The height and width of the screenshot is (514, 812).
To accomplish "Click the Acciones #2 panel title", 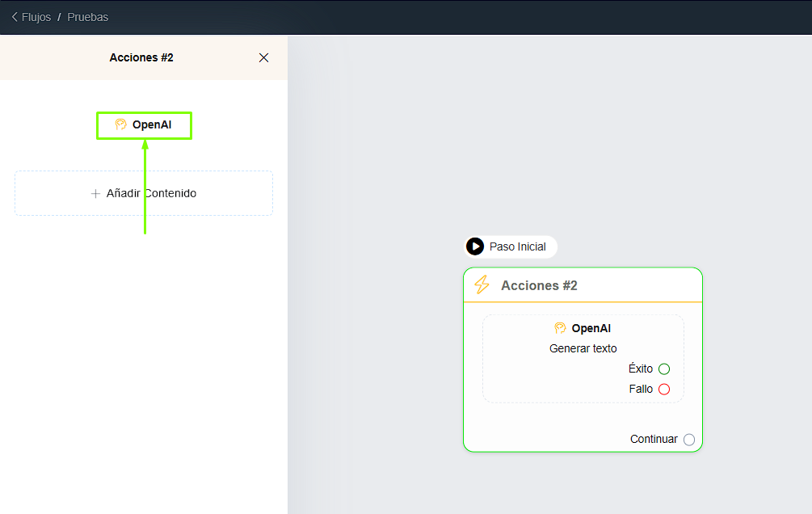I will 141,57.
